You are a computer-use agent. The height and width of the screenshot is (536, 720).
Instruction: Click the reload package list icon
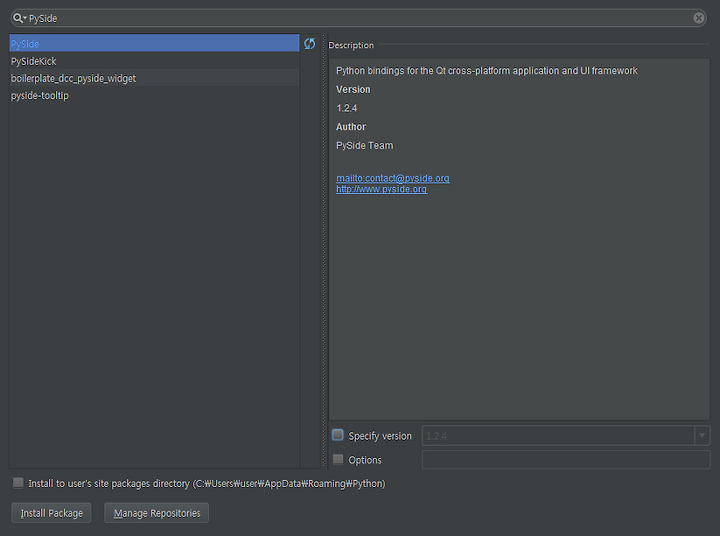(309, 44)
